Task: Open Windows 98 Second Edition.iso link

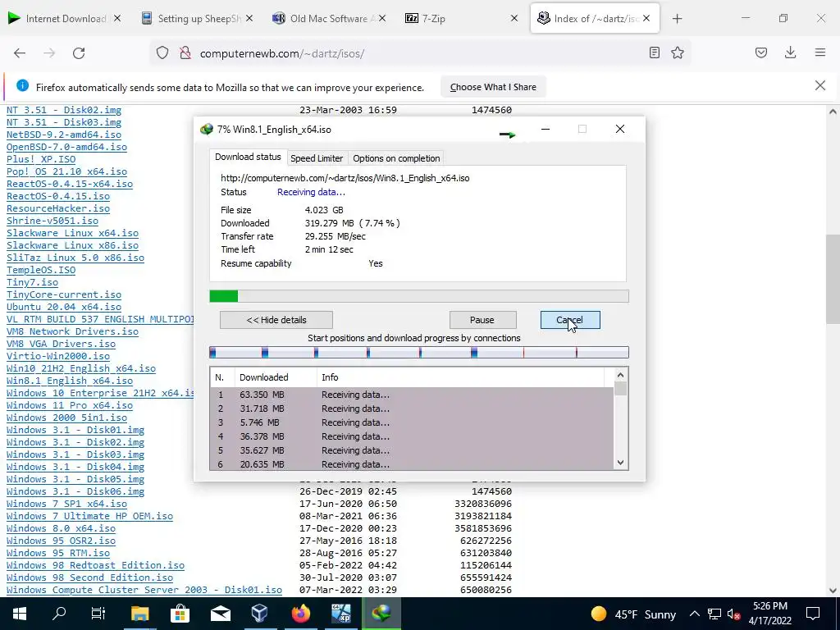Action: [89, 577]
